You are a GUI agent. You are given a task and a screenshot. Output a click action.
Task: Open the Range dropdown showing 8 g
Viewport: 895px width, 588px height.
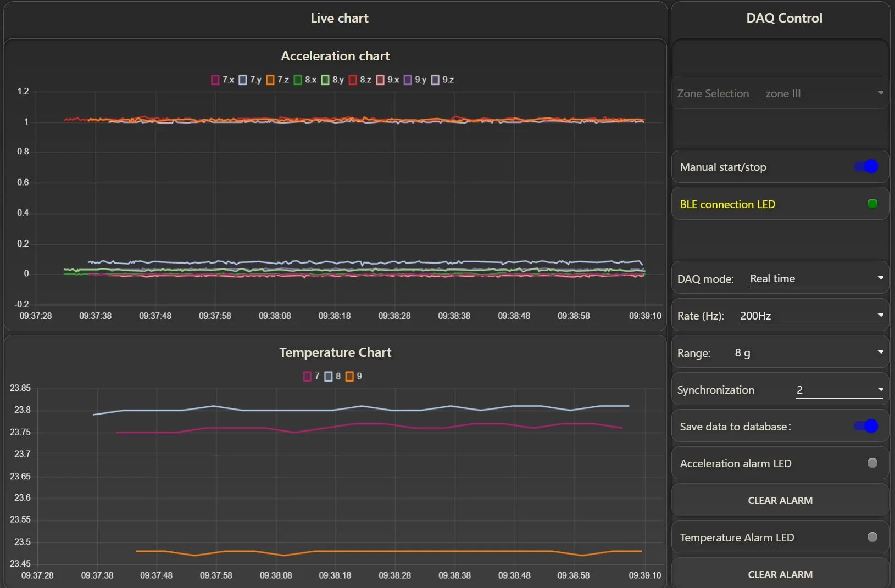click(x=809, y=352)
